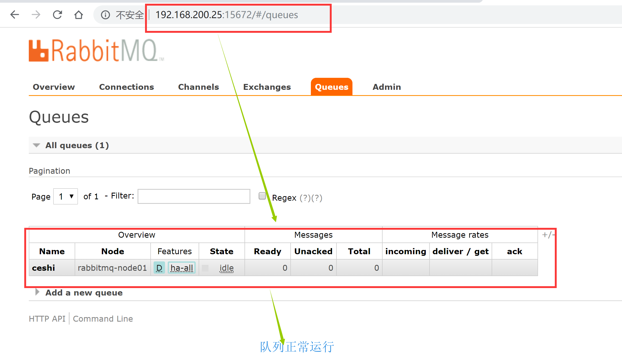Toggle table columns with +/- control

548,235
